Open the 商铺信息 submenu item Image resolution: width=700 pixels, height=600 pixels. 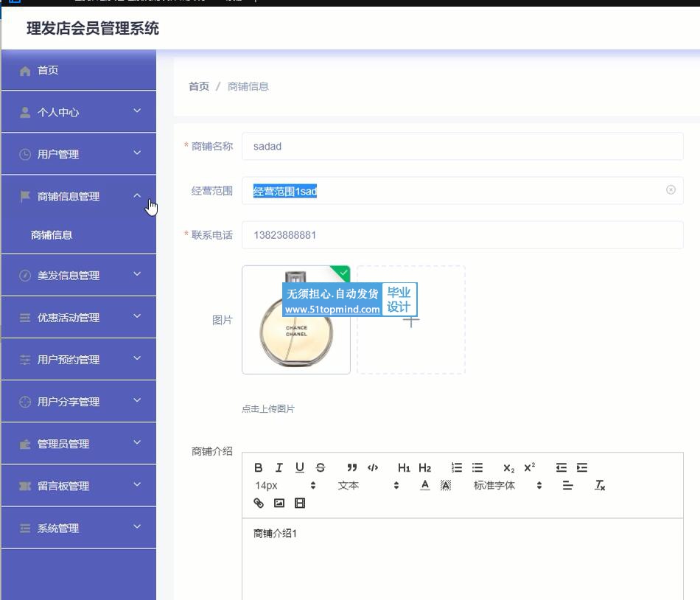point(52,235)
